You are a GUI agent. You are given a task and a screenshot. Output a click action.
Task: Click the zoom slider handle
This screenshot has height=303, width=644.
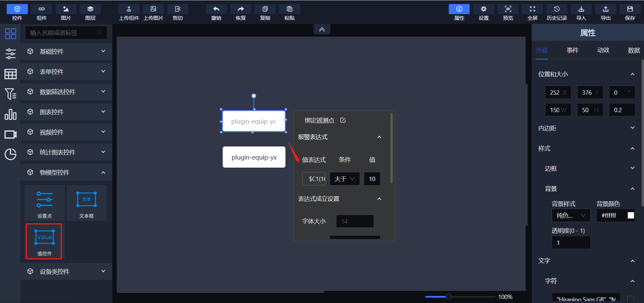448,297
